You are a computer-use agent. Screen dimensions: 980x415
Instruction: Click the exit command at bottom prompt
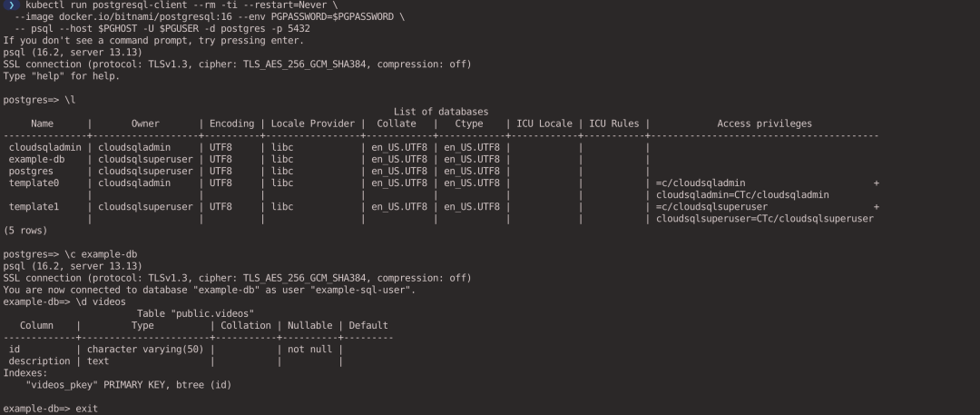click(x=87, y=410)
